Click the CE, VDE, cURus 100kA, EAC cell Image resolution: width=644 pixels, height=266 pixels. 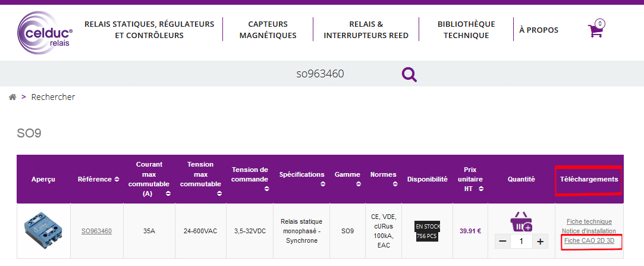tap(383, 231)
